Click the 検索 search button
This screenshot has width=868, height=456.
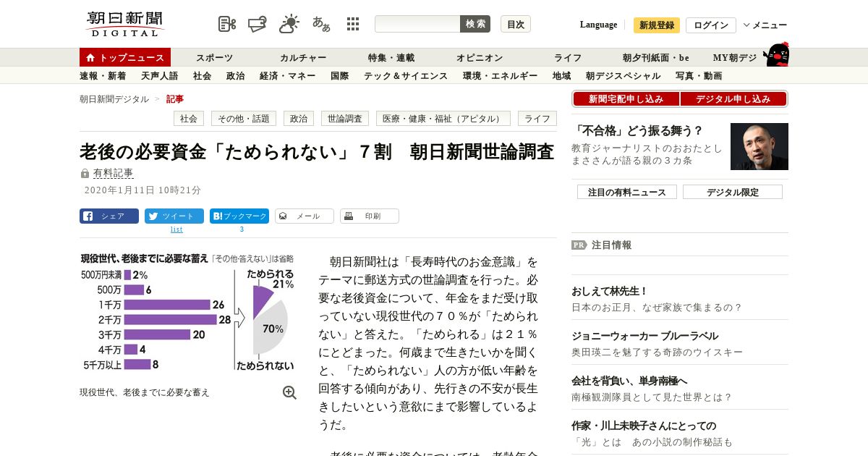pyautogui.click(x=475, y=24)
